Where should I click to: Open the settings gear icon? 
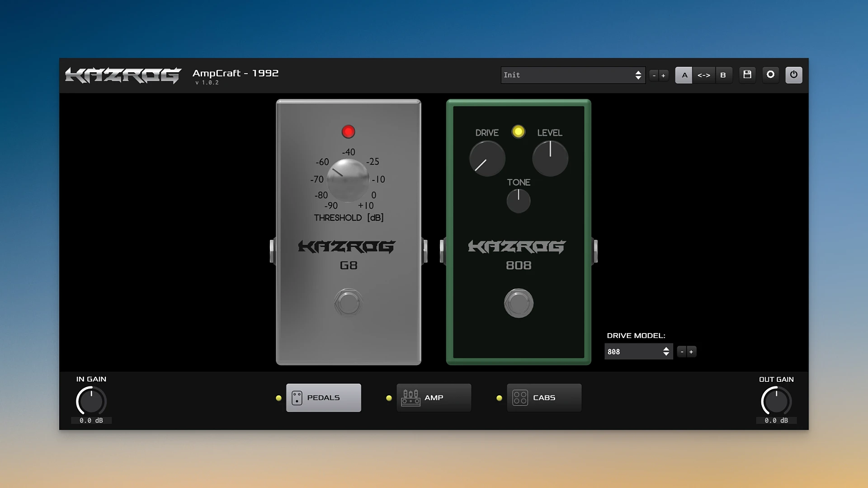click(x=771, y=75)
